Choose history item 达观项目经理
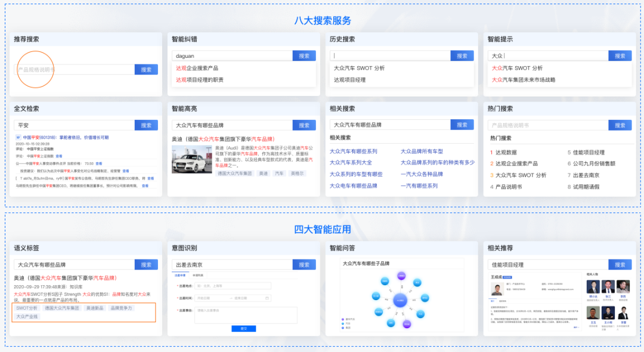 [x=349, y=80]
